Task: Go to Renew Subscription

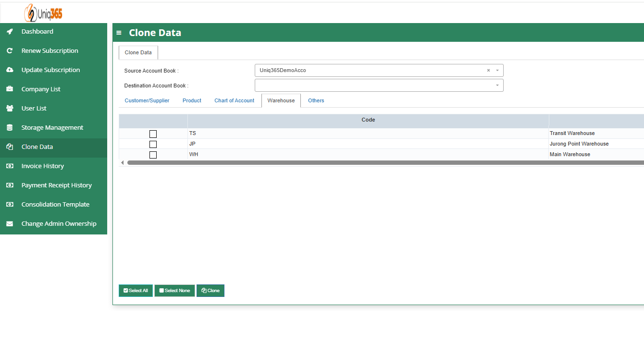Action: click(53, 51)
